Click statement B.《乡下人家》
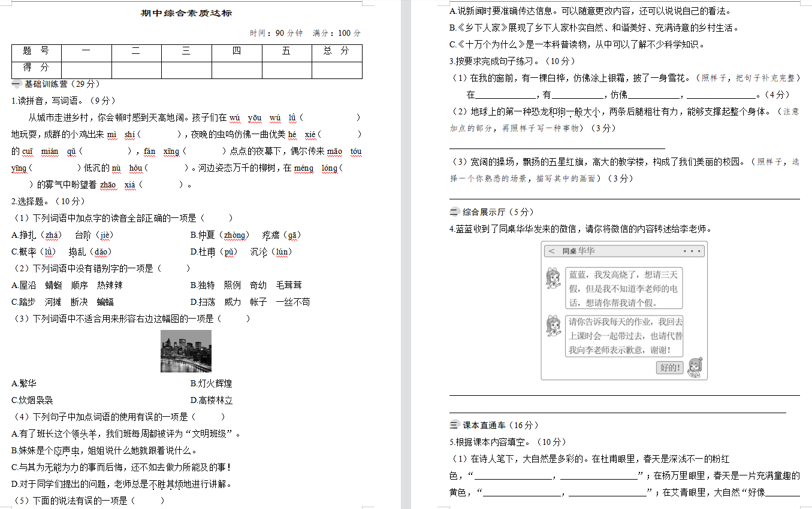 tap(594, 28)
